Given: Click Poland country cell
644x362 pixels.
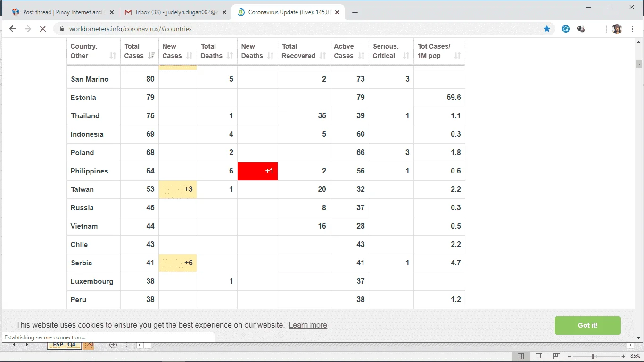Looking at the screenshot, I should (x=93, y=153).
